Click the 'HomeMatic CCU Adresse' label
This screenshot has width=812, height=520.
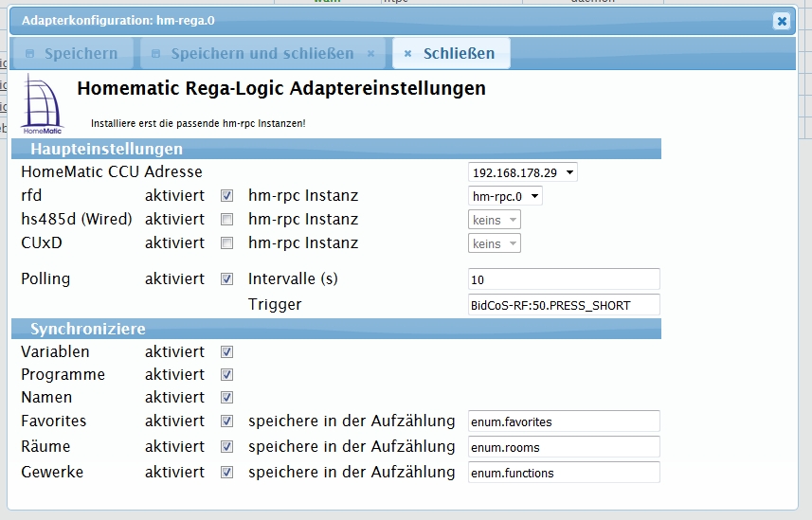[112, 172]
